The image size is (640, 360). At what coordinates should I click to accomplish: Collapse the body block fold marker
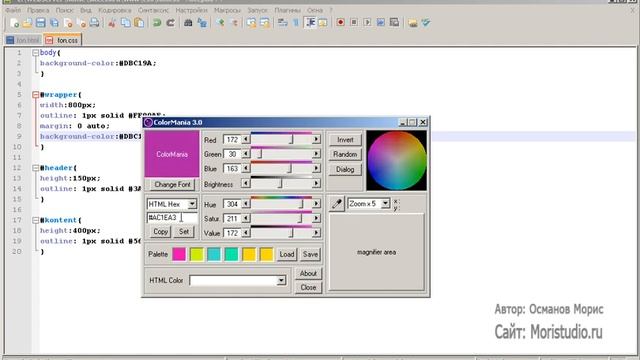pyautogui.click(x=36, y=53)
